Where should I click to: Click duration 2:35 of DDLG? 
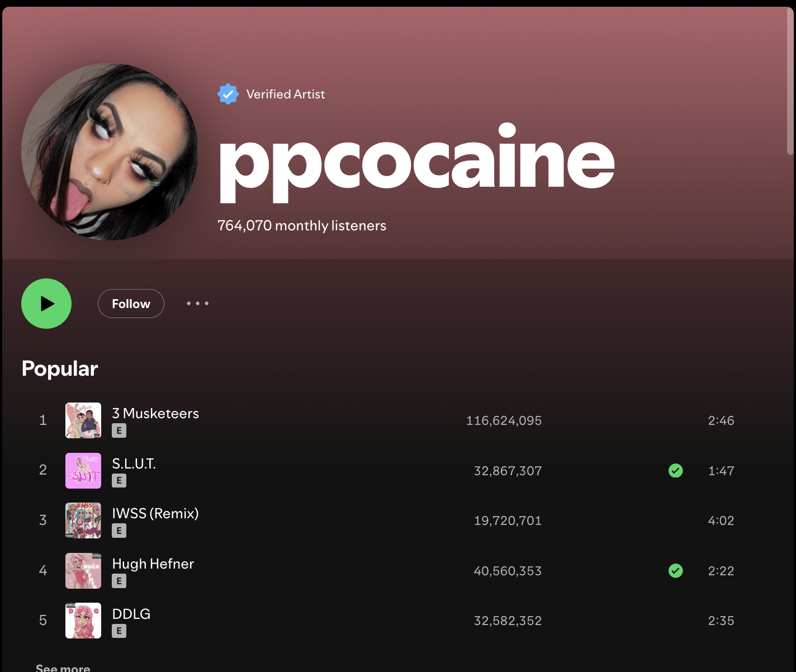721,621
